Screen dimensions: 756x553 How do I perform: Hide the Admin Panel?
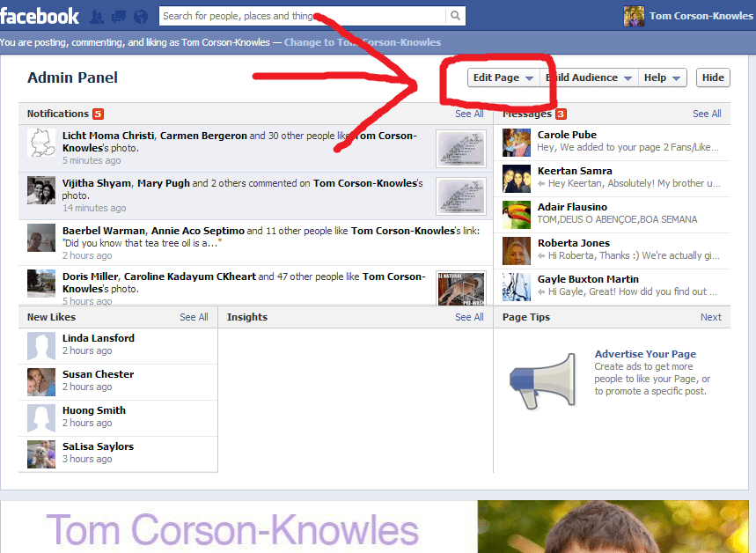tap(713, 77)
